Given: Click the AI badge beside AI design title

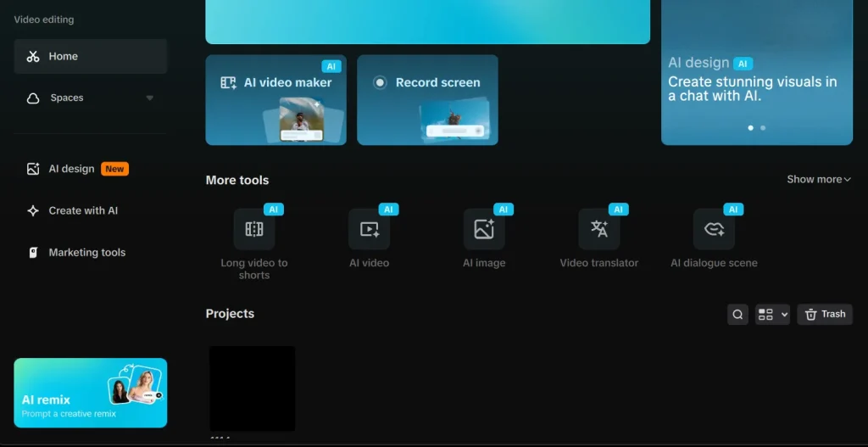Looking at the screenshot, I should click(743, 64).
